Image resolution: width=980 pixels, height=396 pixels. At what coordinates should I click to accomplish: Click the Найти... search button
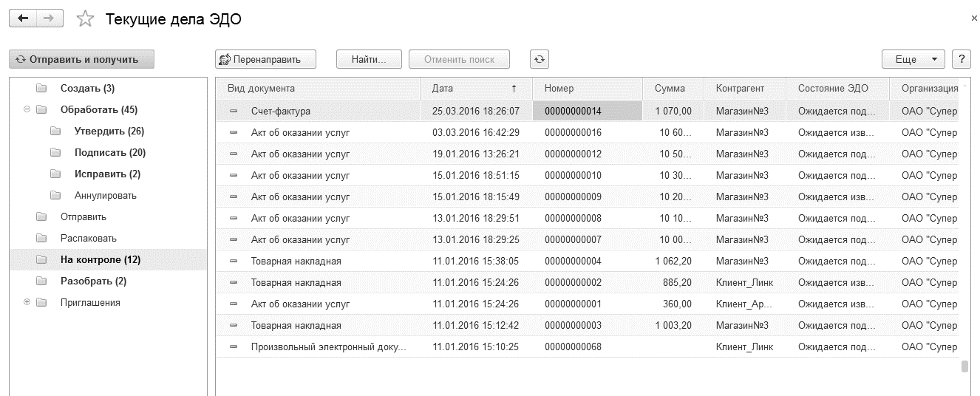[369, 59]
